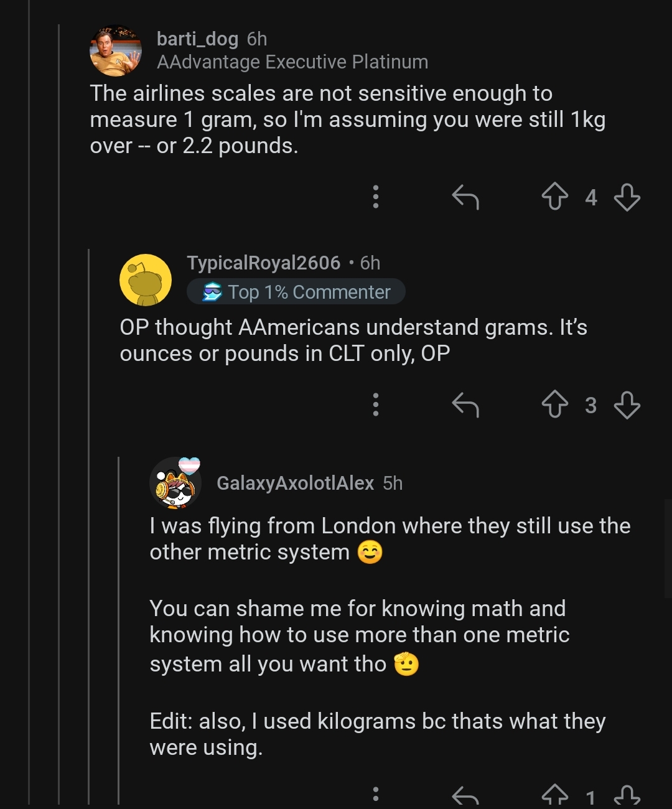The image size is (672, 809).
Task: Open TypicalRoyal2606's user profile link
Action: tap(263, 263)
